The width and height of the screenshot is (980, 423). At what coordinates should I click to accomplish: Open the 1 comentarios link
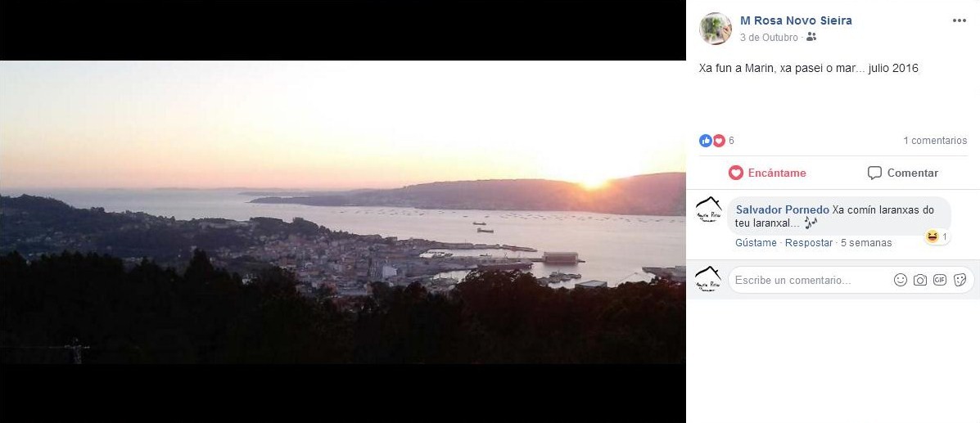[x=934, y=141]
